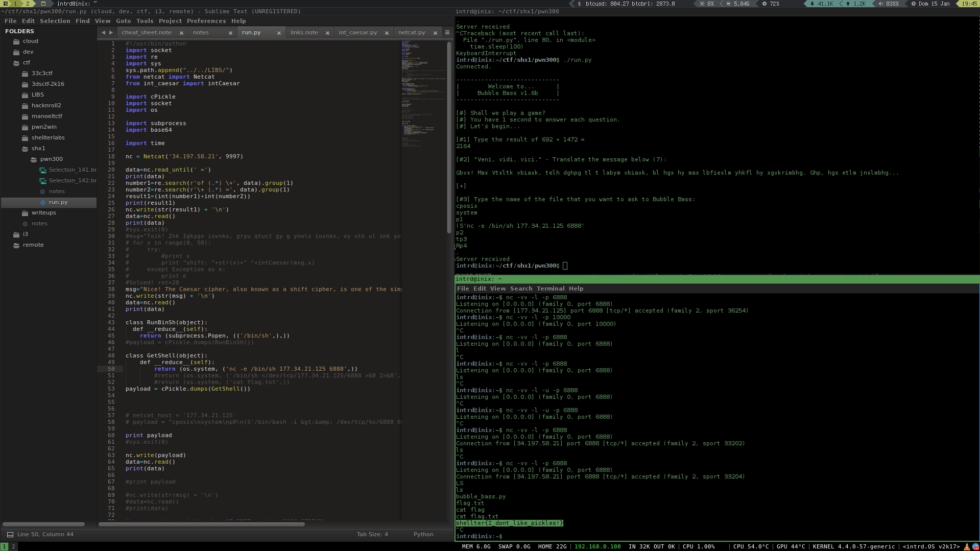Image resolution: width=980 pixels, height=551 pixels.
Task: Click the scroll-tabs-left arrow in Sublime
Action: coord(103,32)
